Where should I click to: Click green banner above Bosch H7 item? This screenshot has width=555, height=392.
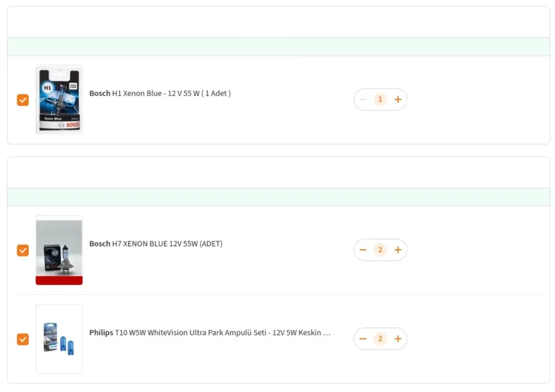[x=278, y=197]
